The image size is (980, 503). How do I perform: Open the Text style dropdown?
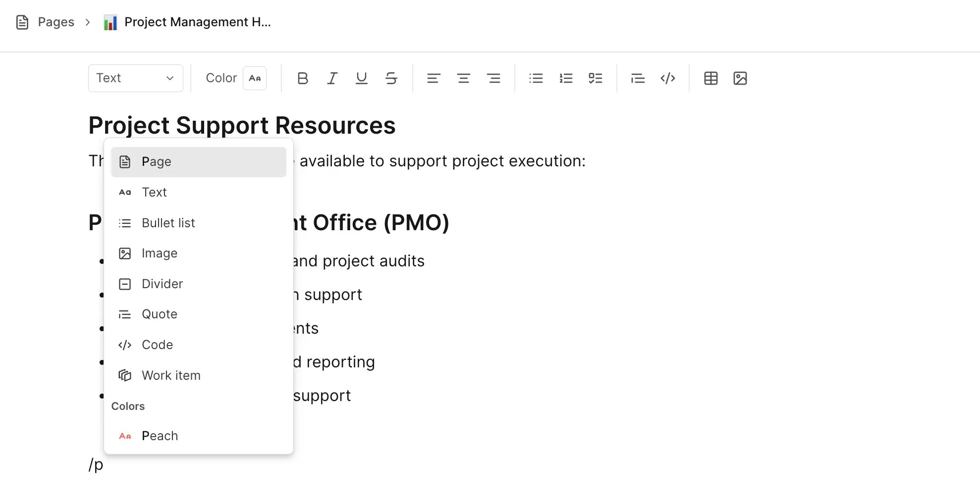click(x=135, y=78)
